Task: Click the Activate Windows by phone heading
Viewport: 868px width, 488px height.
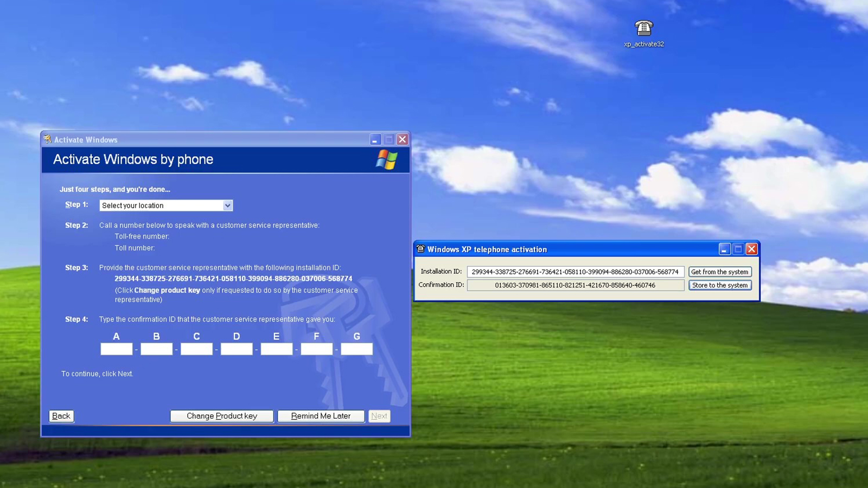Action: coord(133,159)
